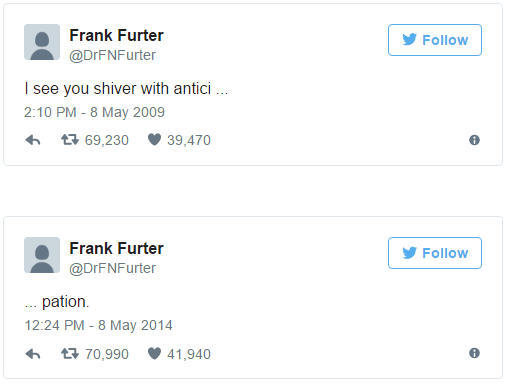506x386 pixels.
Task: Follow Frank Furter from the second tweet
Action: [x=435, y=253]
